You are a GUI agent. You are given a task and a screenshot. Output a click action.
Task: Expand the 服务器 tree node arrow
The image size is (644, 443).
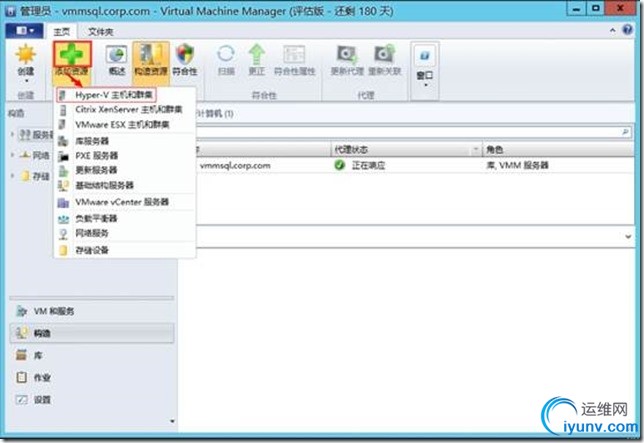pos(12,134)
